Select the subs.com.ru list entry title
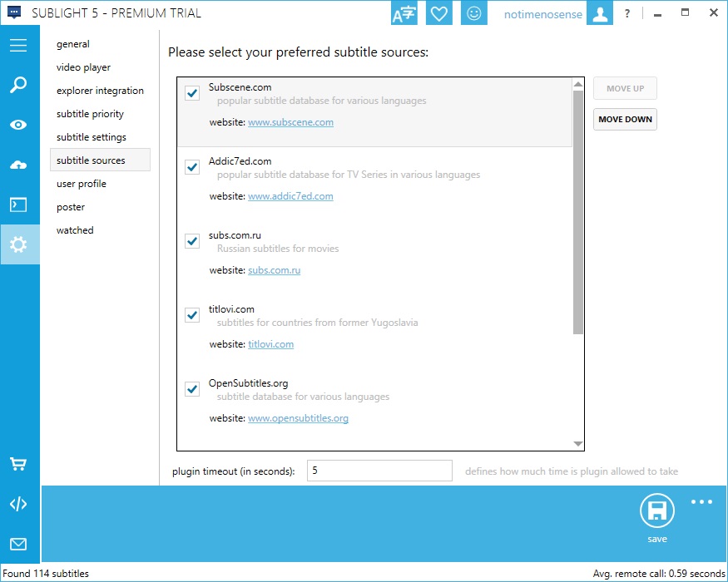728x582 pixels. pos(235,235)
